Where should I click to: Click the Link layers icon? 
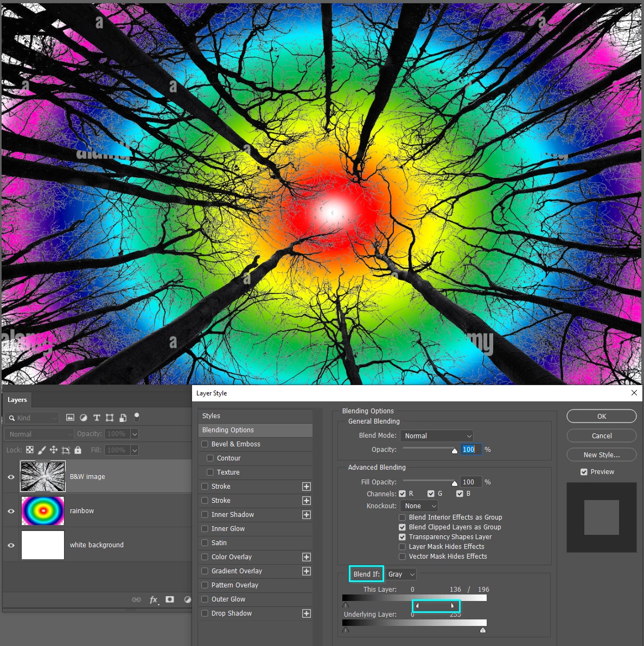click(136, 599)
